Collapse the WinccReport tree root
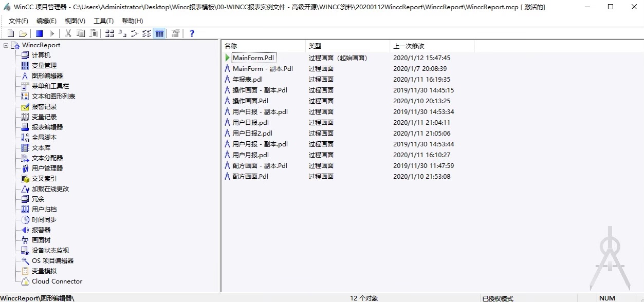This screenshot has width=644, height=302. click(x=6, y=45)
